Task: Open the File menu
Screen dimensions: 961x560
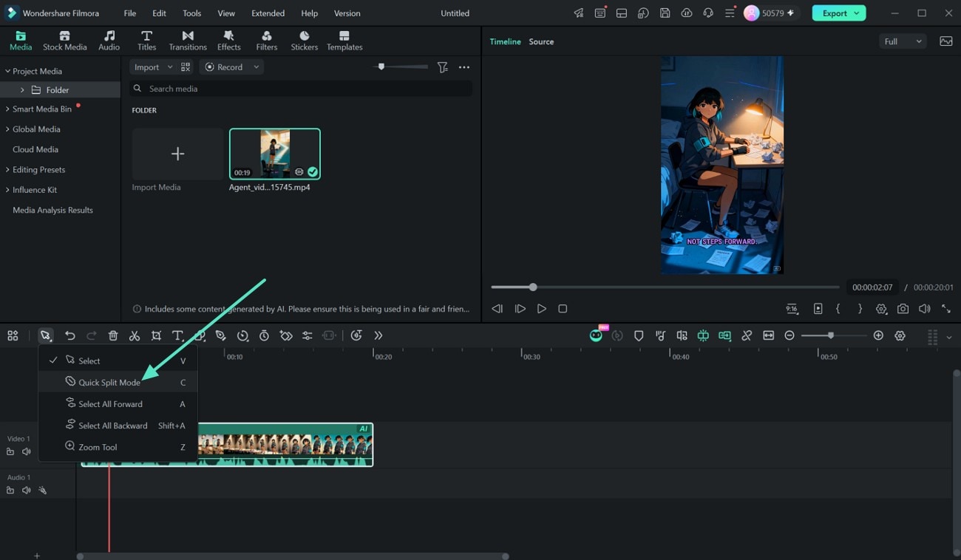Action: point(129,13)
